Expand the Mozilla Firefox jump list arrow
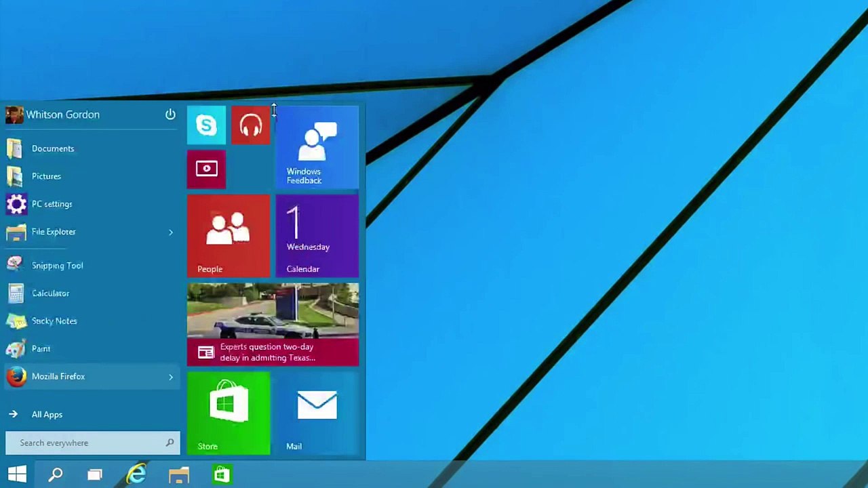The height and width of the screenshot is (488, 868). tap(171, 377)
